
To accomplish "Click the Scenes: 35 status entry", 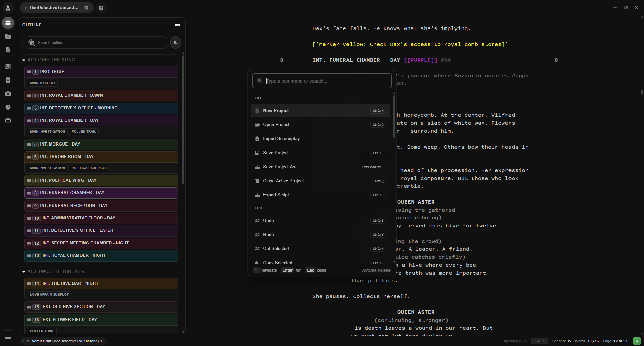I will click(561, 341).
